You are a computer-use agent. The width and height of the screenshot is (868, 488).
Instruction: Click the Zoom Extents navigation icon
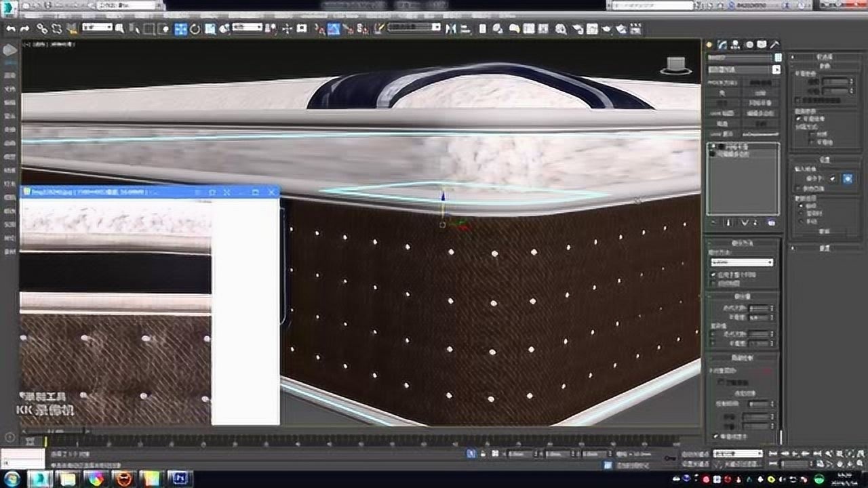coord(850,454)
